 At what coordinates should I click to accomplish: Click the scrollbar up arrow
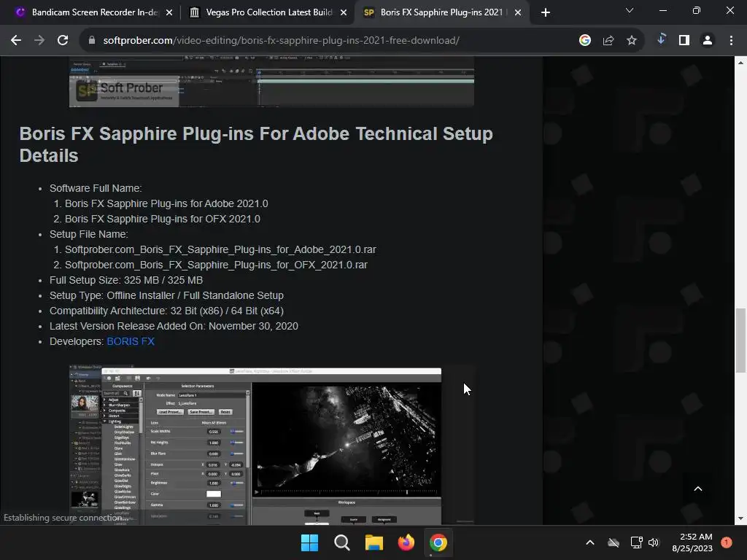click(x=740, y=63)
